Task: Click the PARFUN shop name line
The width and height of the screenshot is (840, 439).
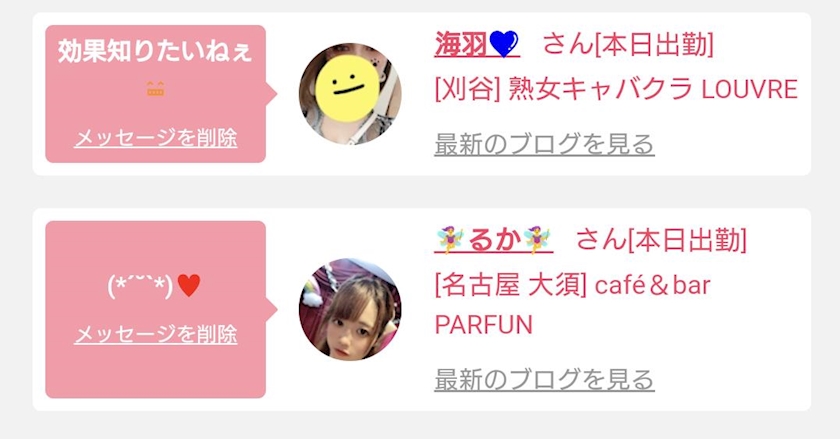Action: tap(483, 324)
